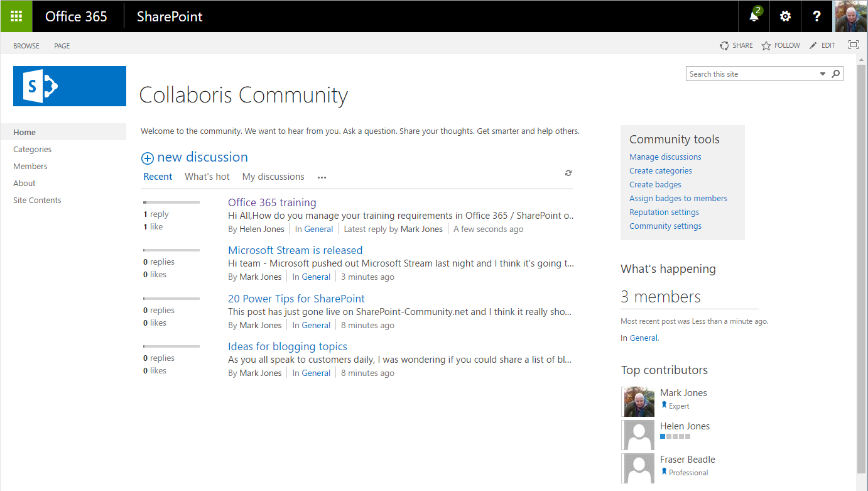This screenshot has height=491, width=868.
Task: Expand the search scope dropdown arrow
Action: coord(823,74)
